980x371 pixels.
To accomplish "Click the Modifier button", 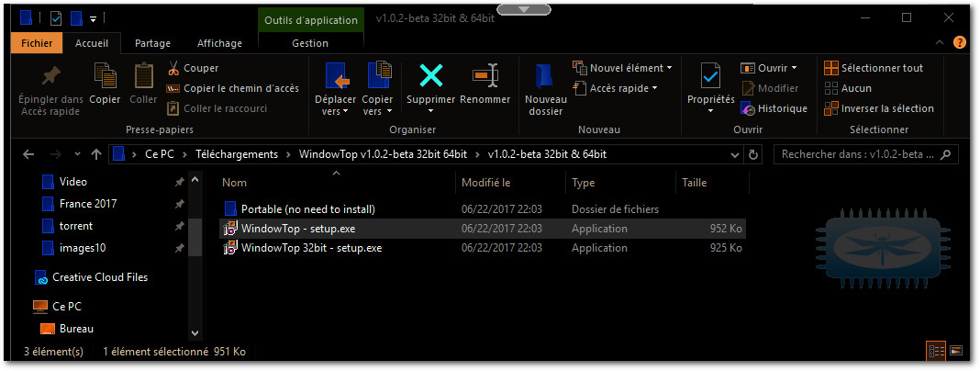I will click(770, 88).
